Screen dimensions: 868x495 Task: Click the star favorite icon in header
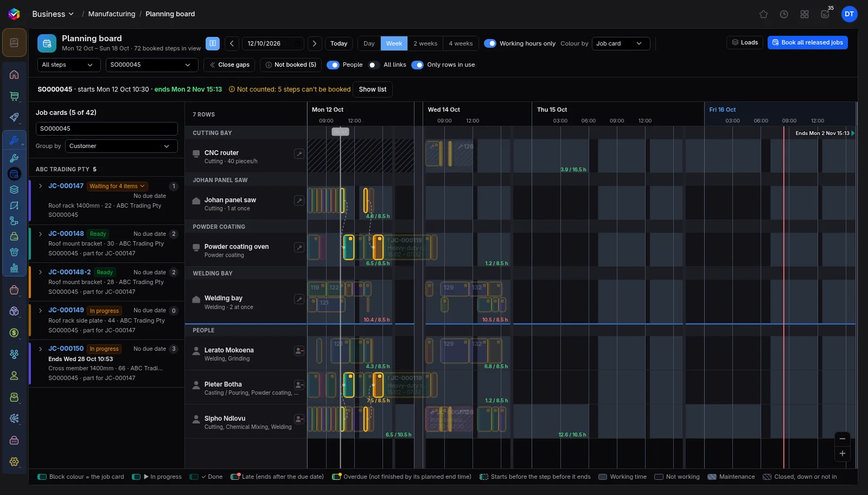[x=763, y=14]
